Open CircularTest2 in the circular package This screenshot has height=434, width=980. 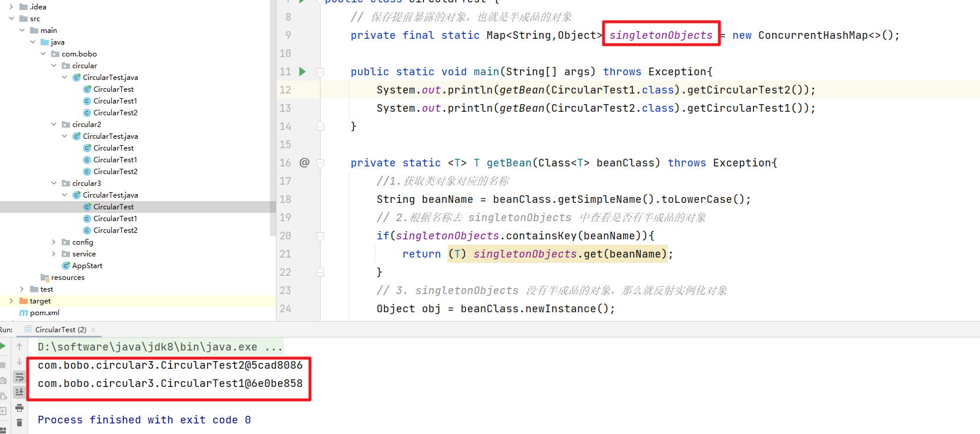[115, 113]
